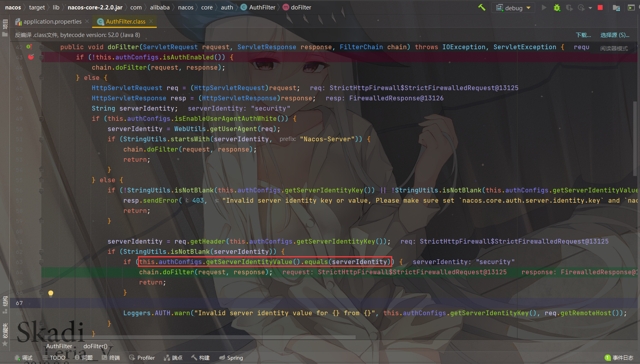Screen dimensions: 640x364
Task: Click Run with Coverage shield icon
Action: click(569, 7)
